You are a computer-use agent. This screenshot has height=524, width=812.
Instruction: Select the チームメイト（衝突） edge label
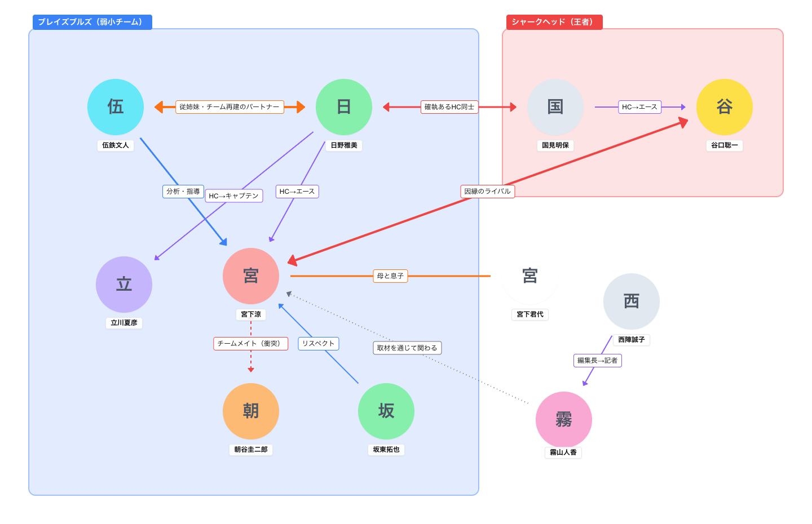pos(251,344)
